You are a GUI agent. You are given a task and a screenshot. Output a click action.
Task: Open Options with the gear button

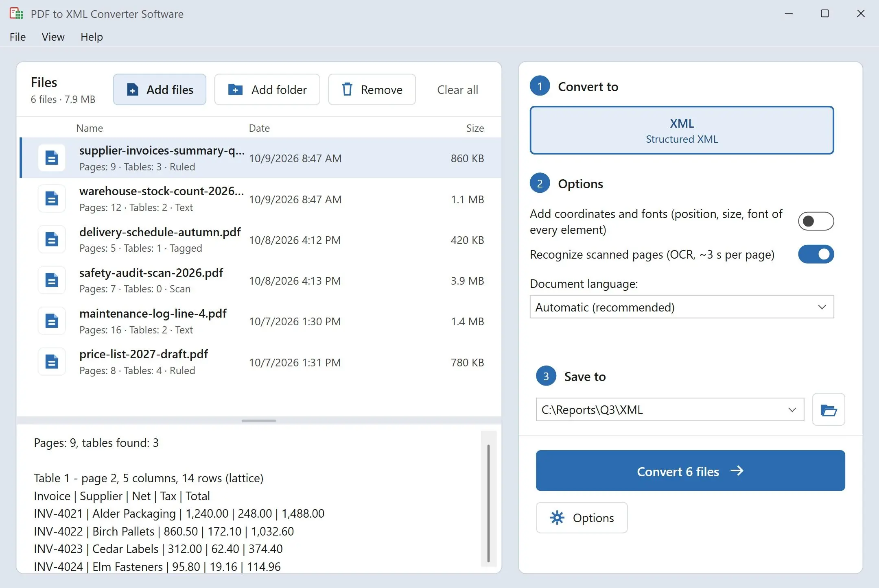tap(582, 518)
